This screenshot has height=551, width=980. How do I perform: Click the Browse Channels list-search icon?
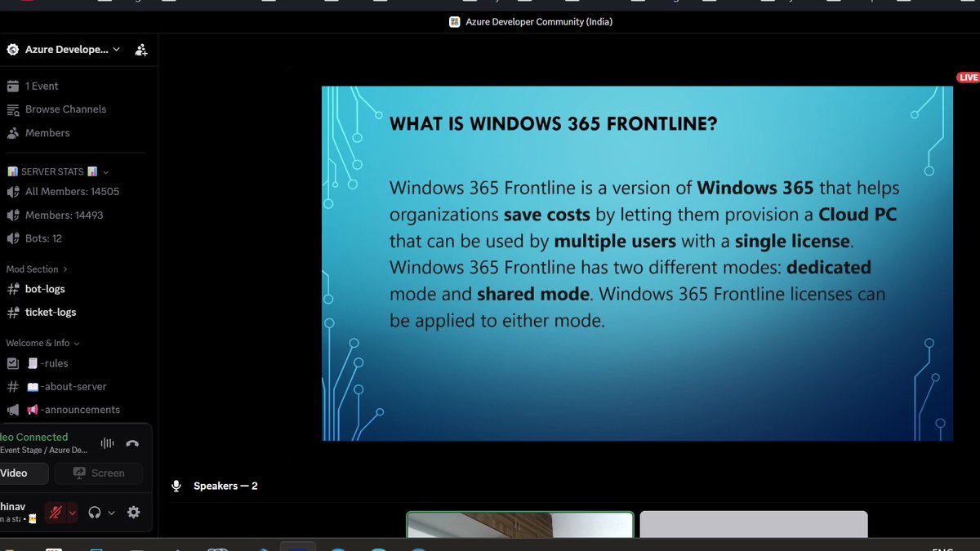click(x=12, y=109)
